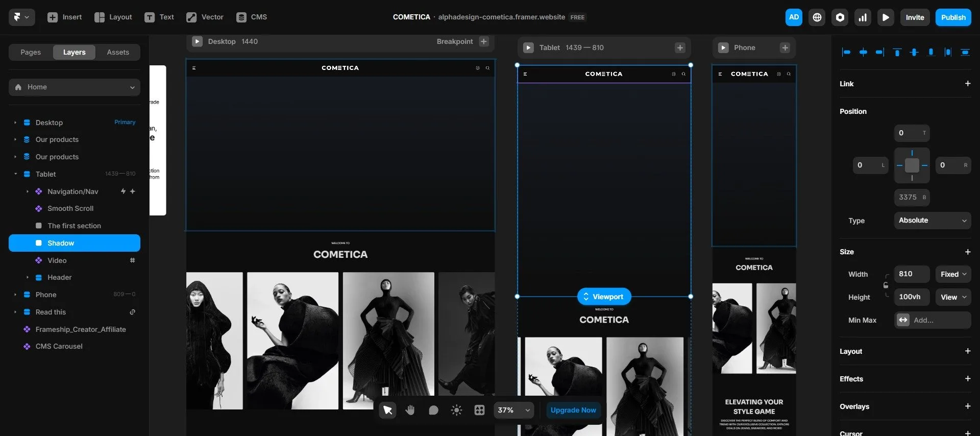Screen dimensions: 980x436
Task: Expand the Phone layer
Action: [x=15, y=295]
